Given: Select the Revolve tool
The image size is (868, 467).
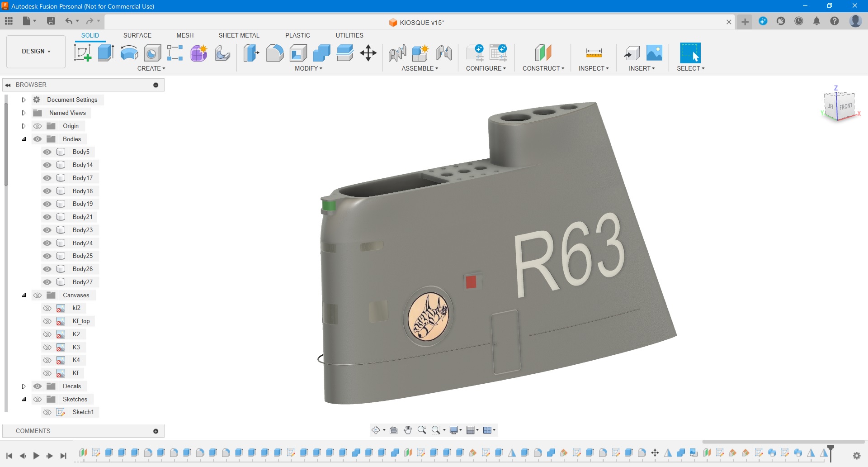Looking at the screenshot, I should [129, 53].
